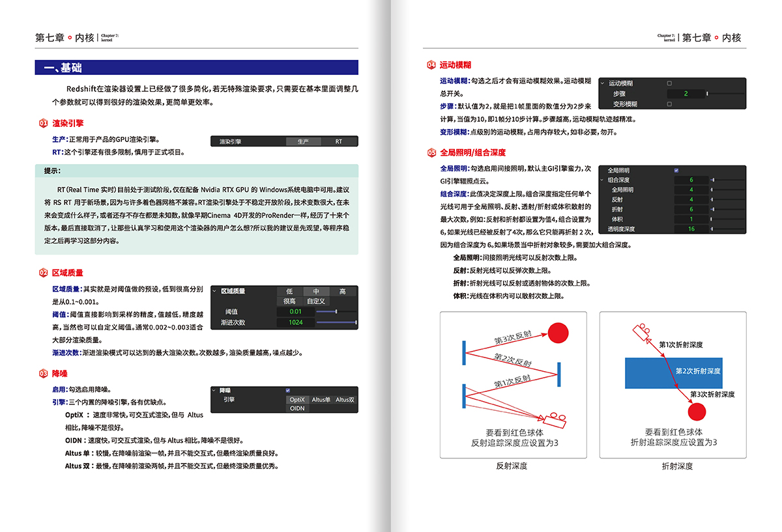Switch render engine to RT
782x532 pixels.
pos(339,141)
